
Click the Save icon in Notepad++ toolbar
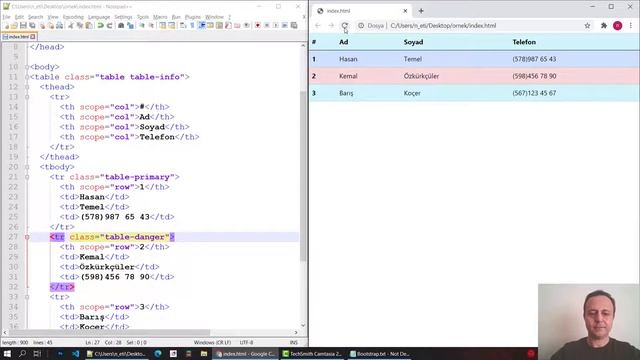pyautogui.click(x=23, y=26)
